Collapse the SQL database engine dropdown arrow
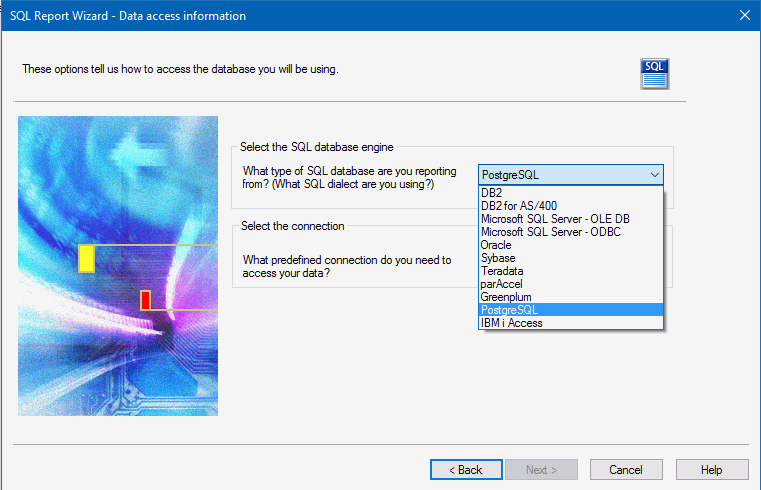 pos(654,175)
